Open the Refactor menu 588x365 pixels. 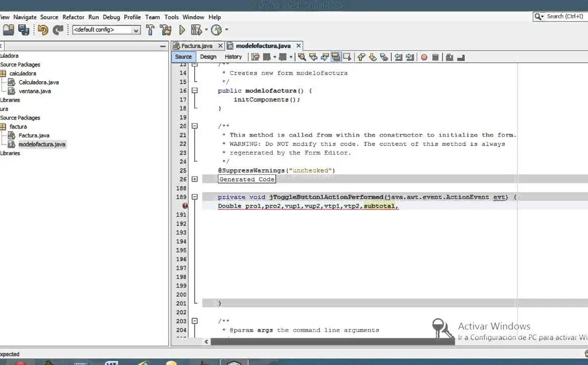point(73,17)
